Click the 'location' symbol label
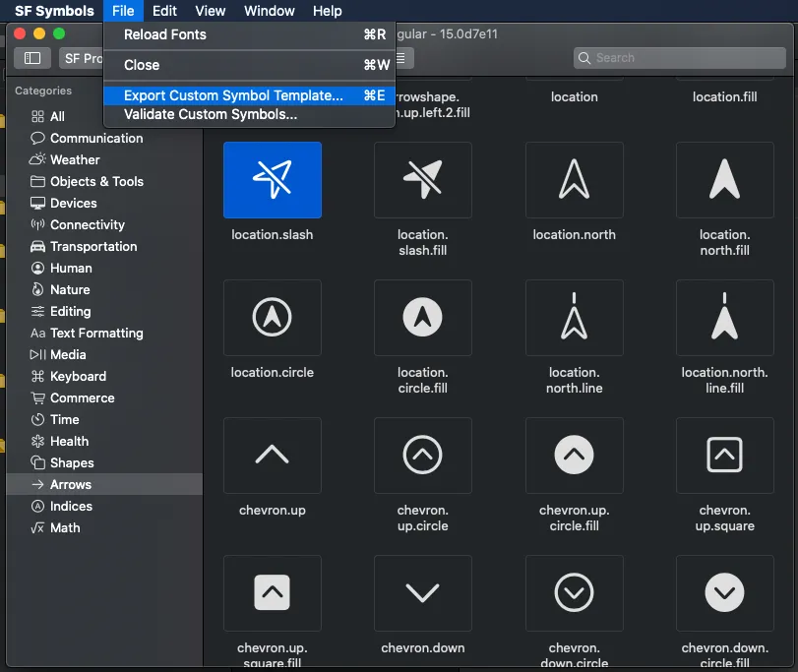 (x=574, y=97)
